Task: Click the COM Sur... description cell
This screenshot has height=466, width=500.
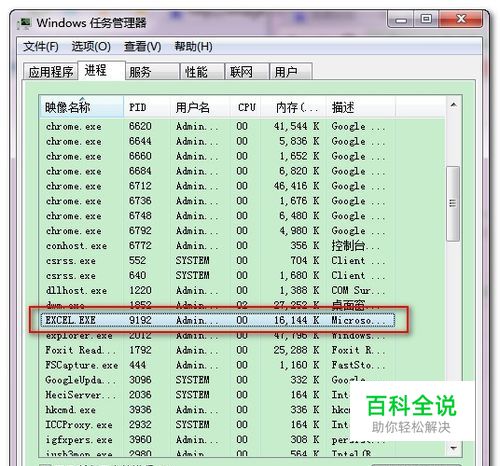Action: tap(358, 290)
